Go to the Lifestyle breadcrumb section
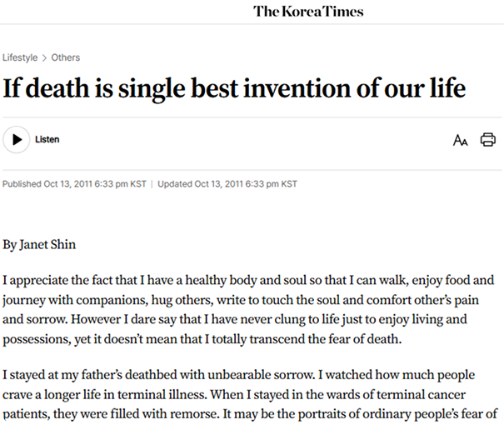 [x=20, y=57]
